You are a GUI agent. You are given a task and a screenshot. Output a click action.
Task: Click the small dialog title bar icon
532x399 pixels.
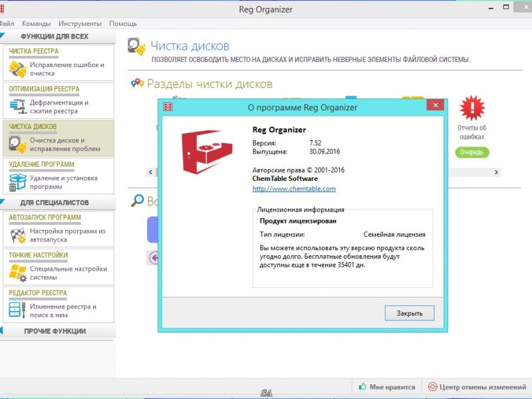tap(168, 107)
